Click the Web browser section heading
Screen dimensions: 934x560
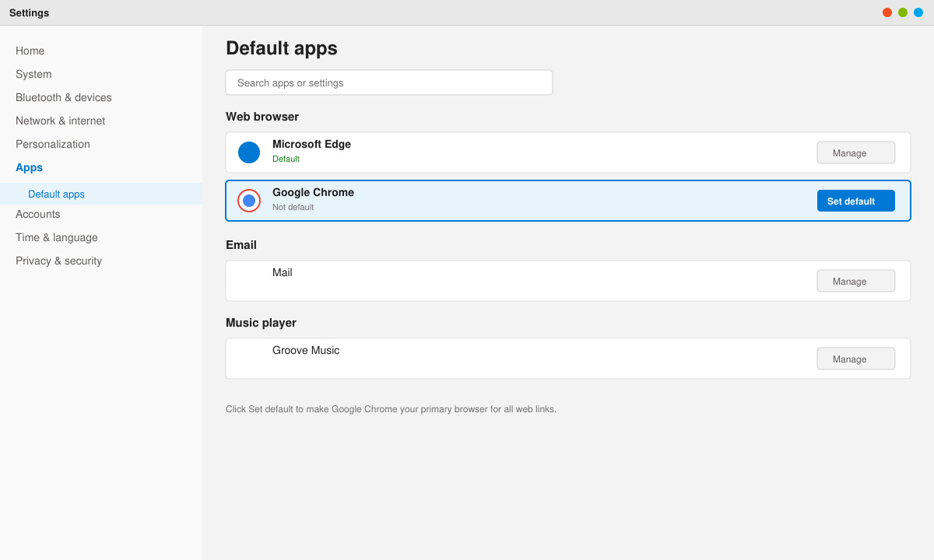point(262,117)
